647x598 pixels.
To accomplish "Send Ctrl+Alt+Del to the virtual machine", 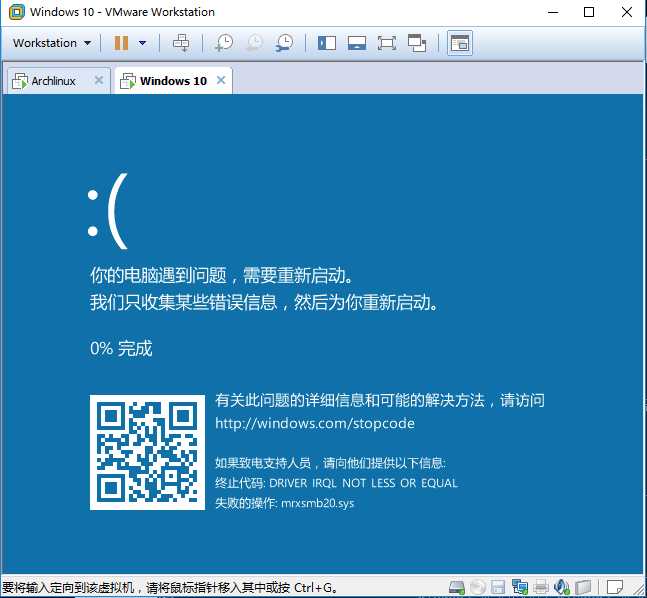I will [181, 43].
